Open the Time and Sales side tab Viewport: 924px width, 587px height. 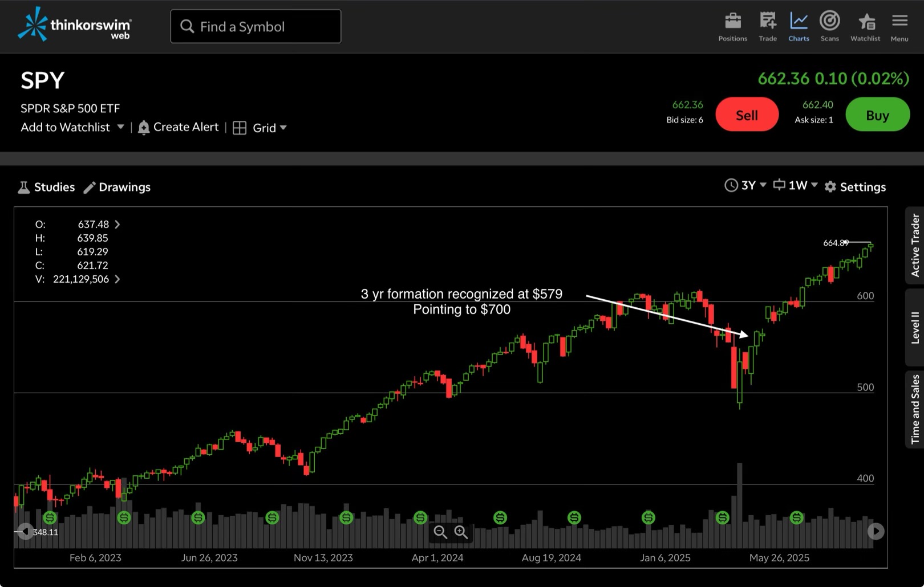(x=915, y=409)
